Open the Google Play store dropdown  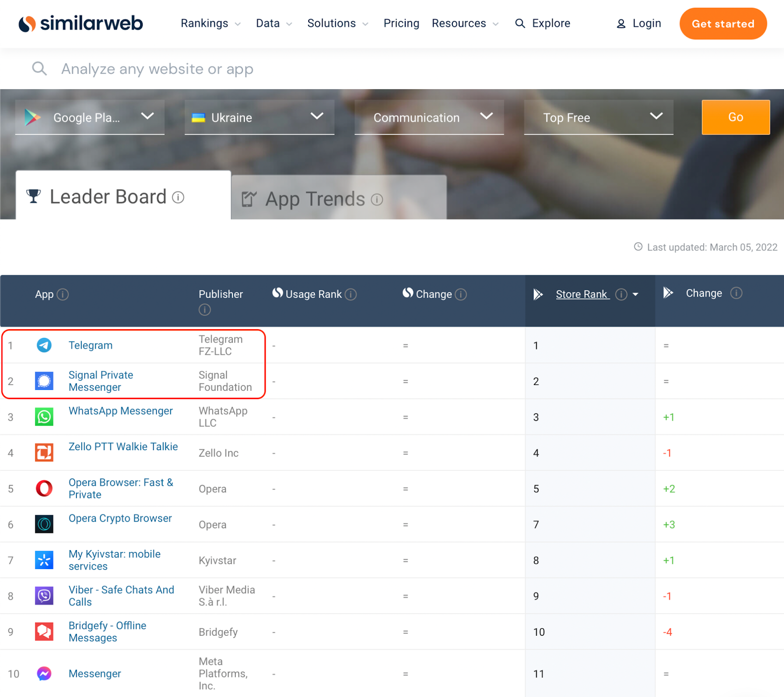point(90,117)
